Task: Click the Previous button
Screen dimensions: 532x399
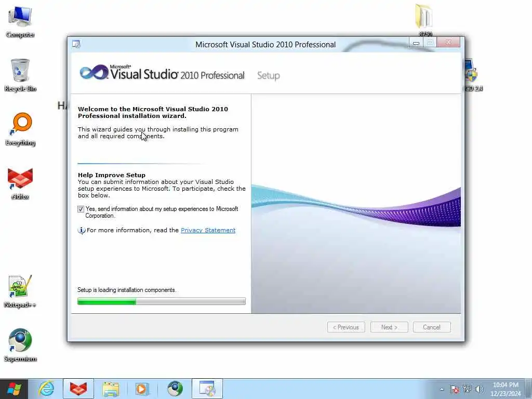Action: tap(346, 327)
